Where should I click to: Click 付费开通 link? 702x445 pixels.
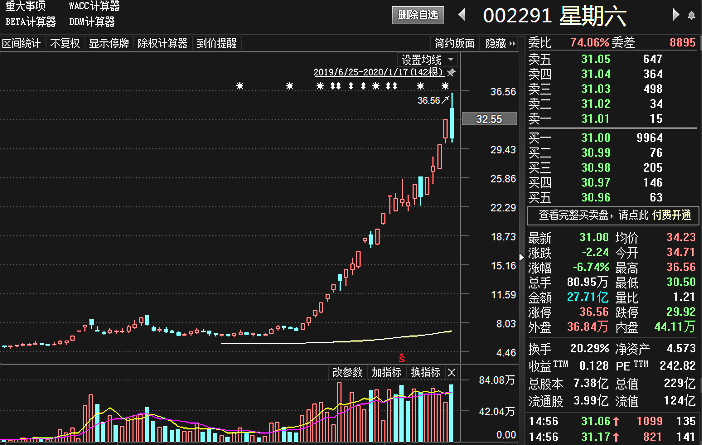click(671, 215)
